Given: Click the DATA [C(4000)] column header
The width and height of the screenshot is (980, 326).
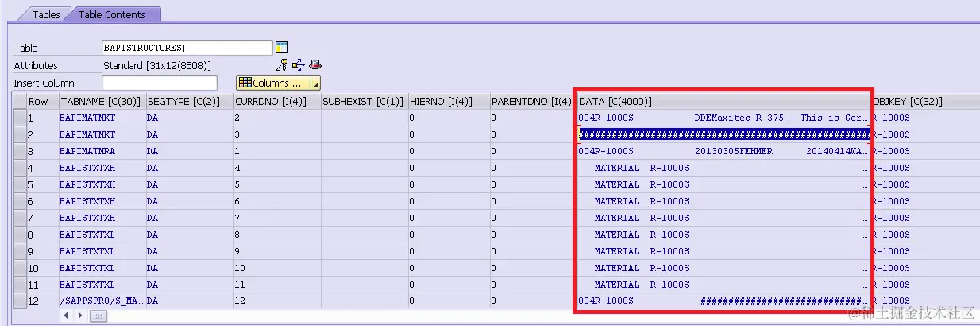Looking at the screenshot, I should pos(723,101).
